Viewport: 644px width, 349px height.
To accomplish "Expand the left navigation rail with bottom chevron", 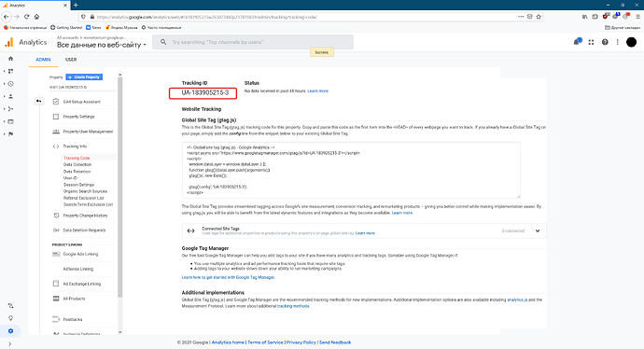I will click(x=10, y=344).
